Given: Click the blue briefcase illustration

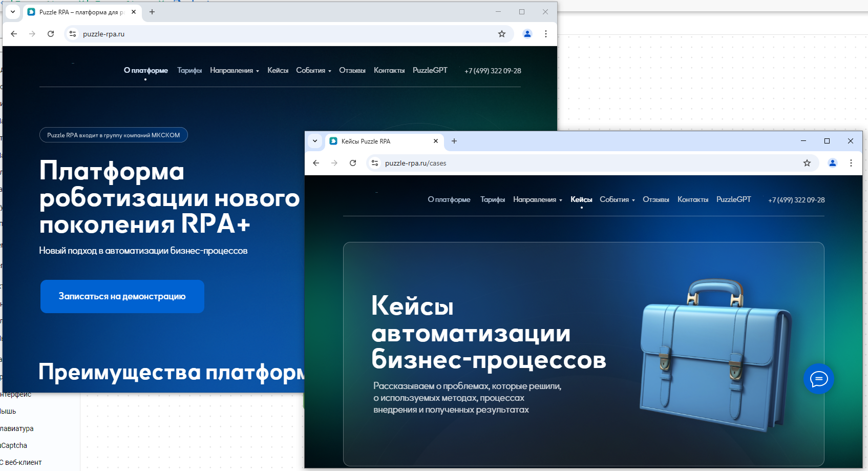Looking at the screenshot, I should pyautogui.click(x=716, y=355).
